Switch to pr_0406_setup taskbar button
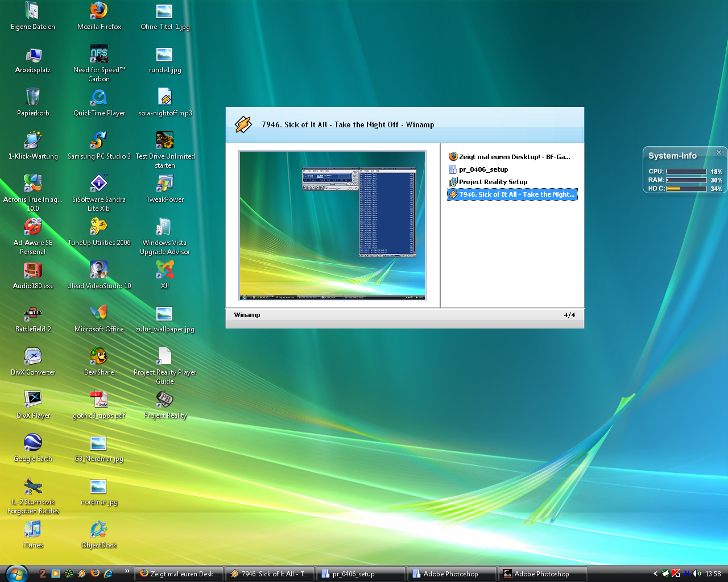Screen dimensions: 728x582 (361, 573)
